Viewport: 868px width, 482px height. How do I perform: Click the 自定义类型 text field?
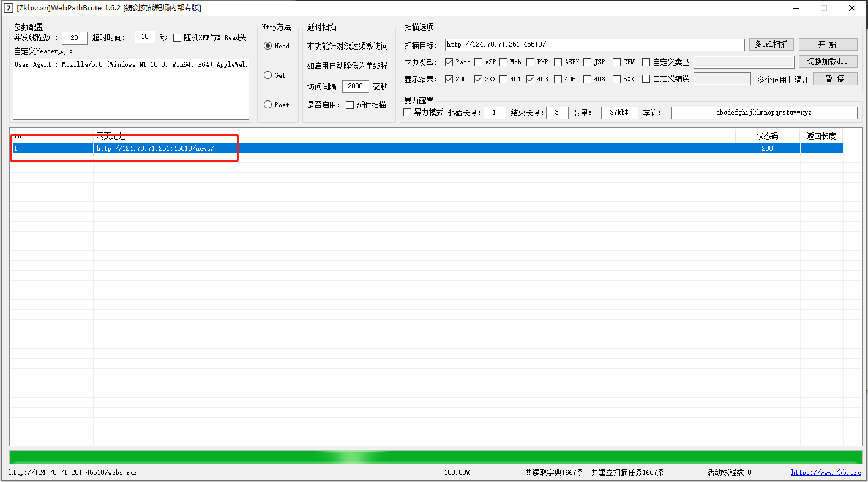click(x=744, y=62)
